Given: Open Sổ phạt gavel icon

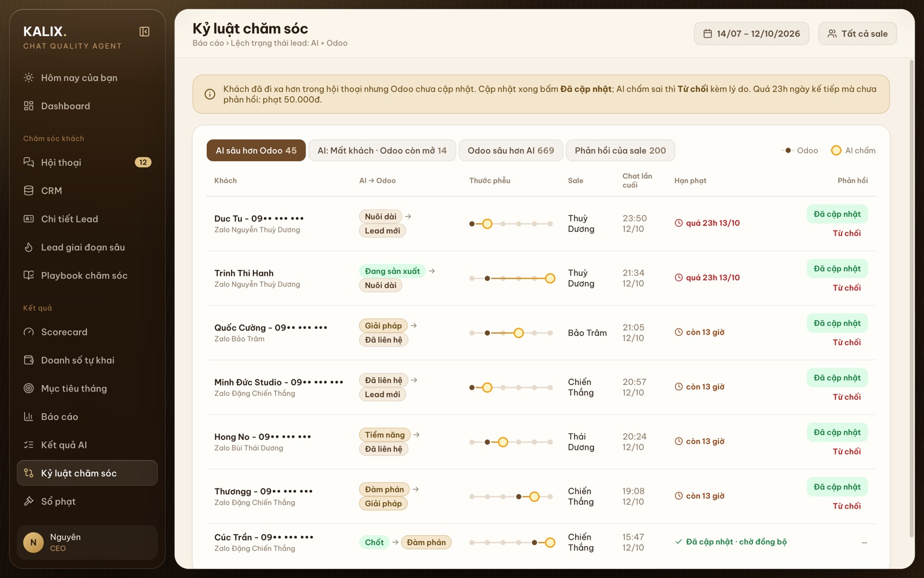Looking at the screenshot, I should (28, 502).
